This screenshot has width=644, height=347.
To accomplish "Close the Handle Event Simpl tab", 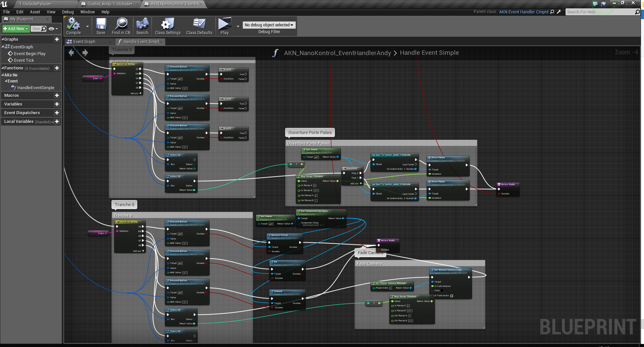I will (161, 42).
